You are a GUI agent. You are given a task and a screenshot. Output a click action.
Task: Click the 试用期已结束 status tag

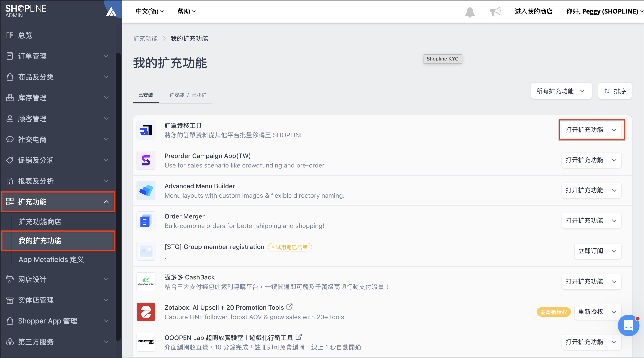click(x=290, y=247)
